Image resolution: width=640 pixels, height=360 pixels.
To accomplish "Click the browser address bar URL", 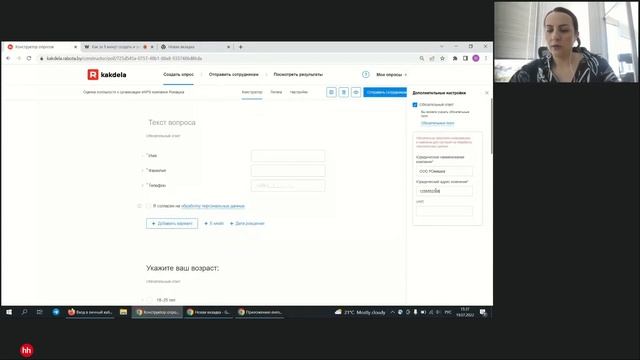I will click(124, 58).
